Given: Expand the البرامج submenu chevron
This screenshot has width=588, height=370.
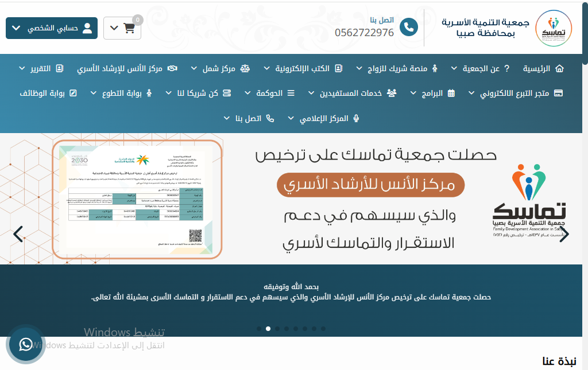Looking at the screenshot, I should click(x=413, y=94).
